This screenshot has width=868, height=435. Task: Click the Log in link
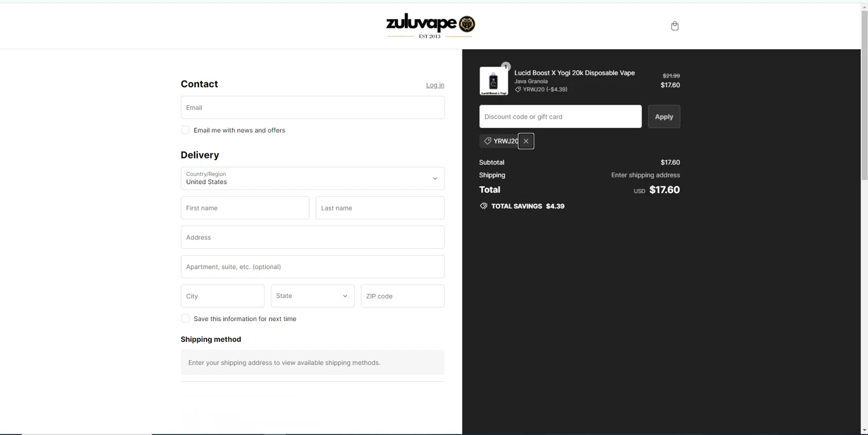click(435, 85)
